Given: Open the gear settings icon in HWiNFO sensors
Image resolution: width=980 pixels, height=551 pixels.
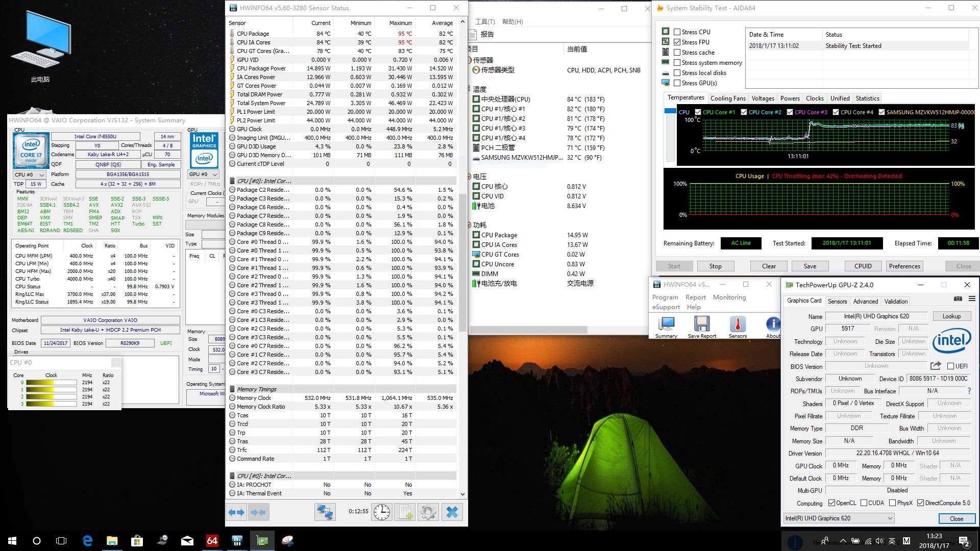Looking at the screenshot, I should 428,512.
